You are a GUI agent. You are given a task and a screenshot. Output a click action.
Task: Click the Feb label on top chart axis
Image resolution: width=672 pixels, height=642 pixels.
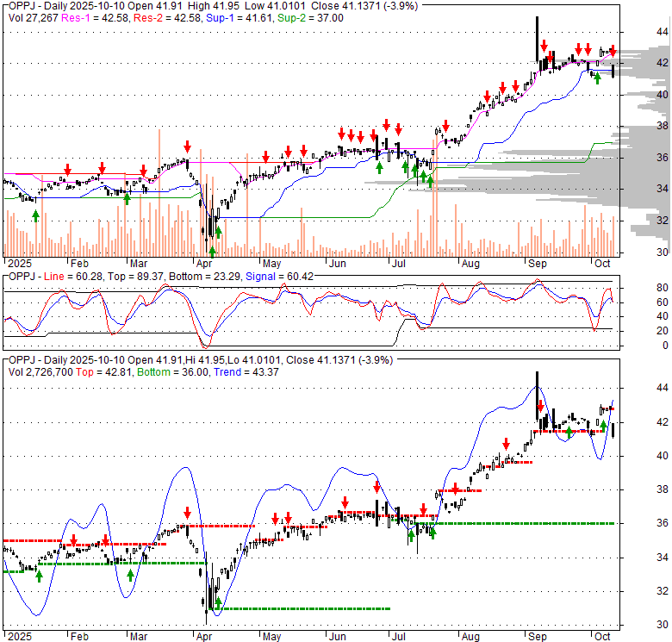tap(80, 264)
